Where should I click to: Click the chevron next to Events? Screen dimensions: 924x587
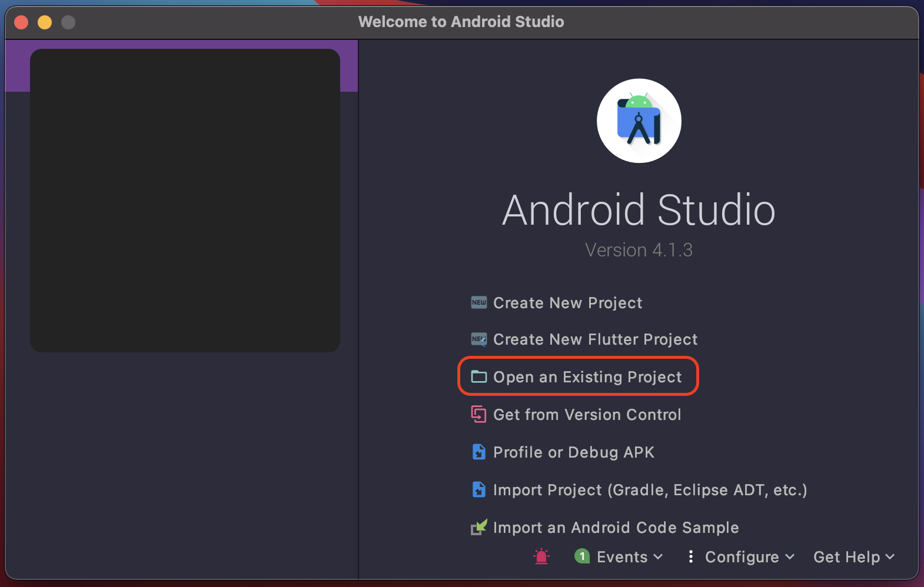(658, 557)
